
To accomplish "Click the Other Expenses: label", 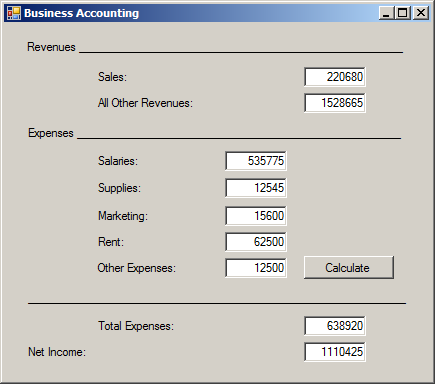I will [136, 268].
